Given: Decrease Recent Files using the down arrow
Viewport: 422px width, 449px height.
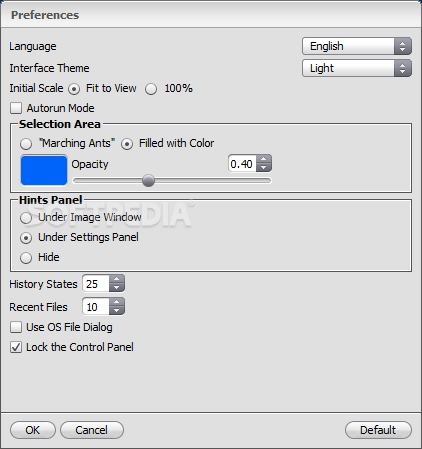Looking at the screenshot, I should (117, 310).
